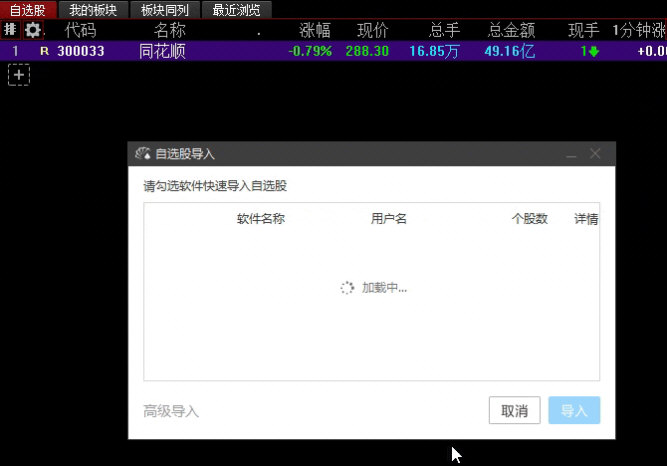Screen dimensions: 667x466
Task: Open the column settings gear icon
Action: 33,30
